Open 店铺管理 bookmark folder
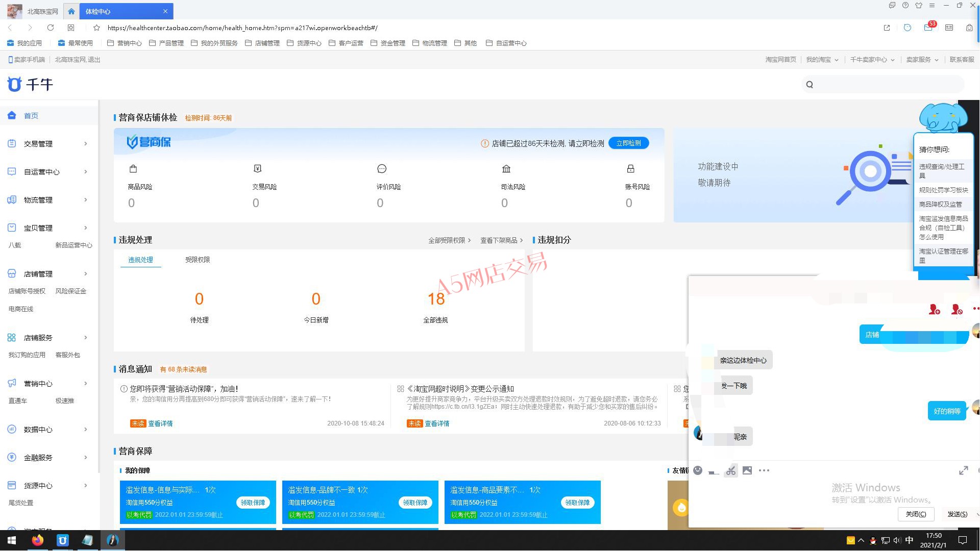 (262, 43)
